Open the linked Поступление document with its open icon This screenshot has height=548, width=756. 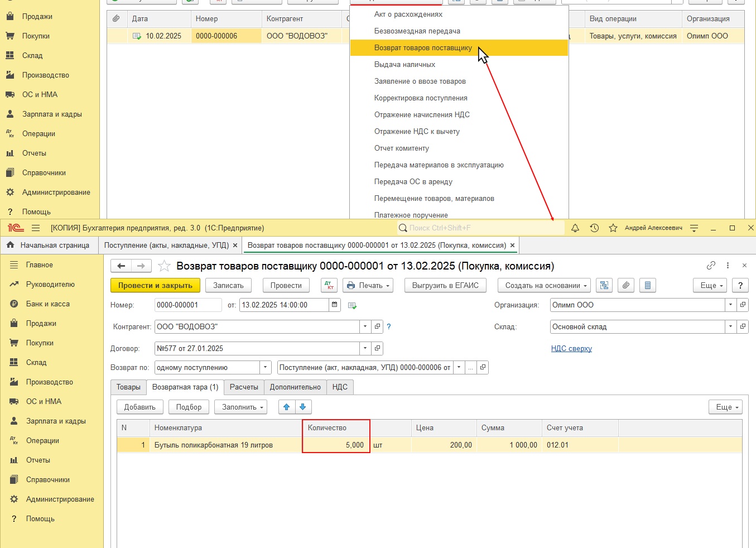483,367
